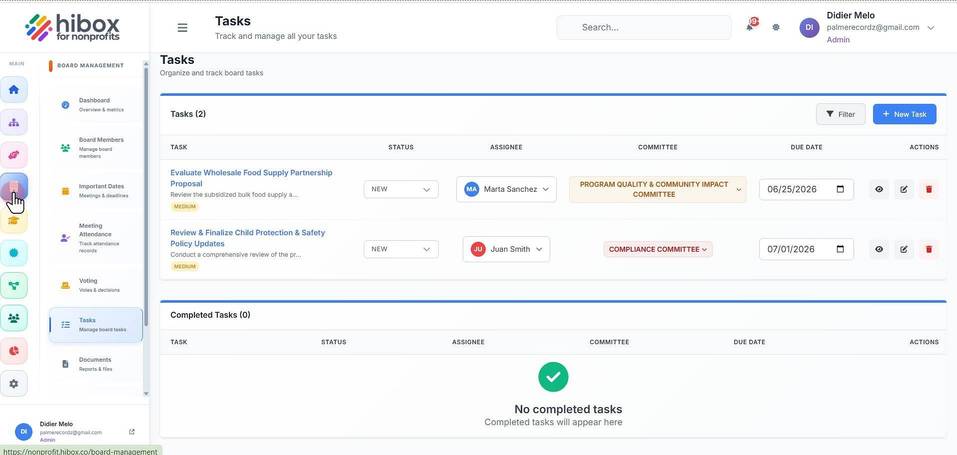This screenshot has height=455, width=957.
Task: Click the 07/01/2026 due date field
Action: (806, 249)
